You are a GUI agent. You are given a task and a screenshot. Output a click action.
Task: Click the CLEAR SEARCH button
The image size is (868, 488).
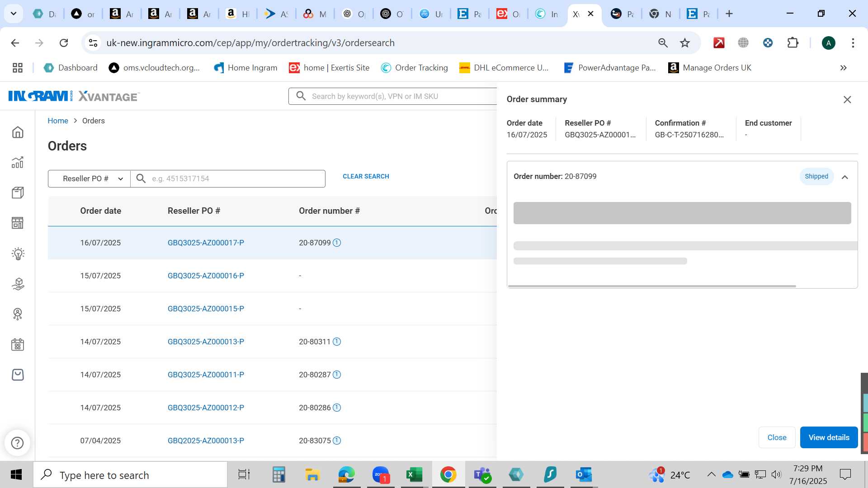click(x=366, y=176)
